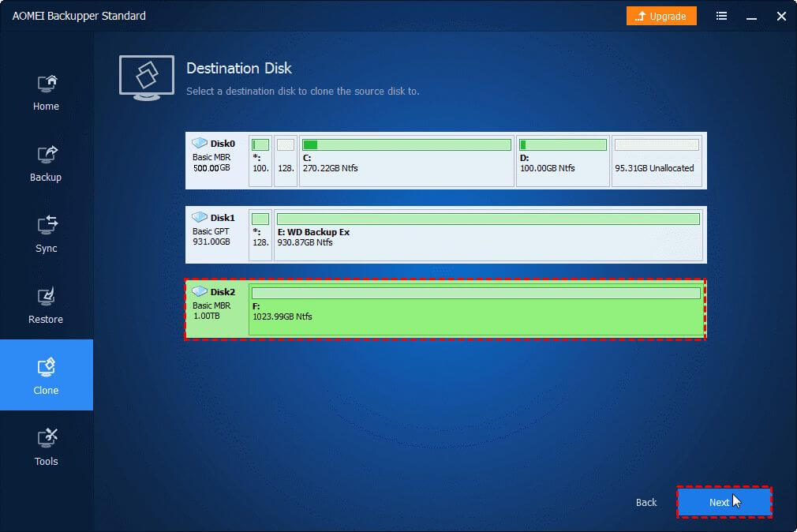
Task: Choose Disk2 1.00TB as destination
Action: (x=215, y=309)
